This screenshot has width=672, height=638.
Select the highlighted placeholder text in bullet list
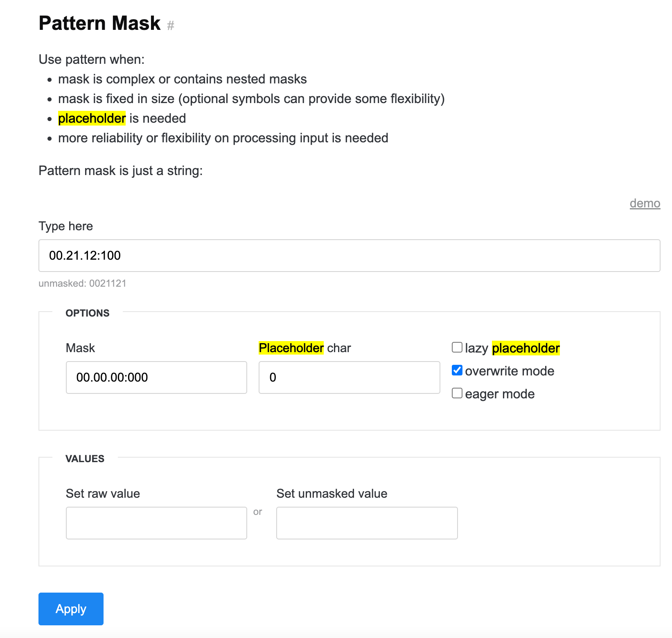(x=92, y=118)
